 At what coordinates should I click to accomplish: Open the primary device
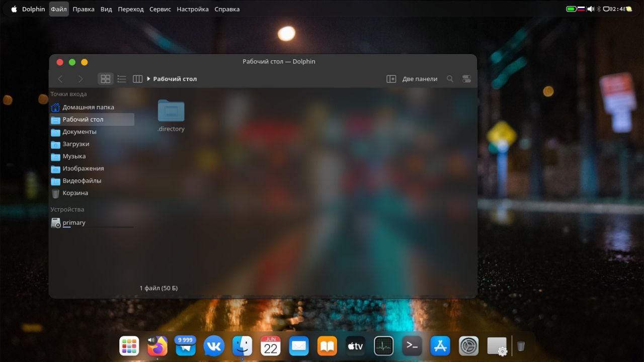click(92, 223)
